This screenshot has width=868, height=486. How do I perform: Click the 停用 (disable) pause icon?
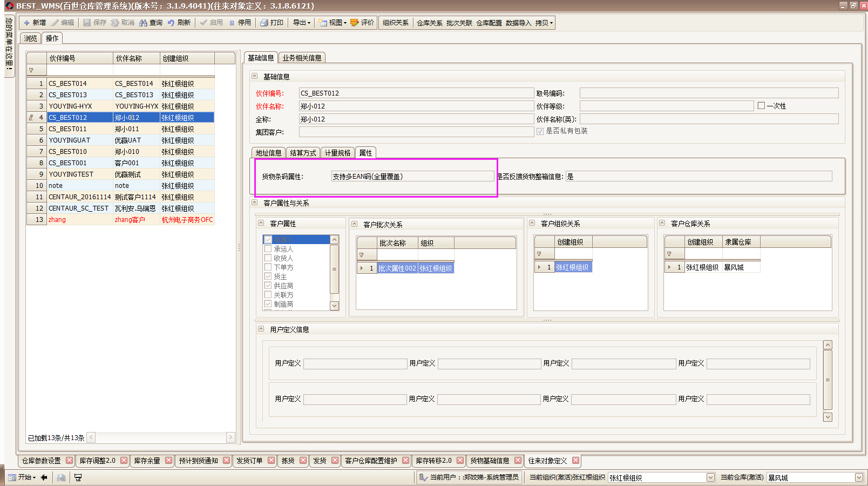(232, 23)
